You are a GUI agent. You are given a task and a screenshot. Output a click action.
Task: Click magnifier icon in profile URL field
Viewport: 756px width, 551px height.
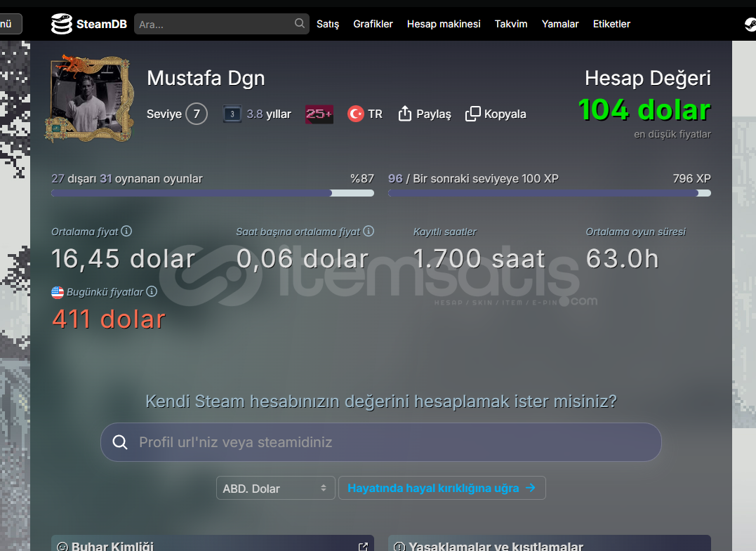coord(119,442)
